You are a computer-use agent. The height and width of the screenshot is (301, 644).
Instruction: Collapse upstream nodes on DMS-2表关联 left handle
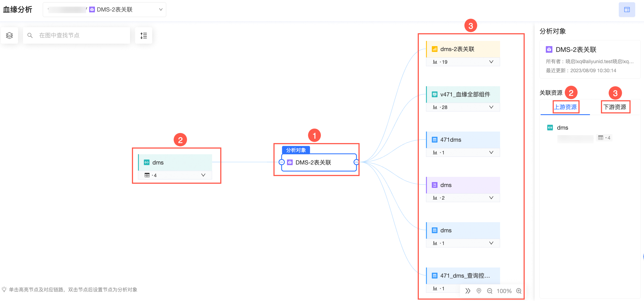tap(281, 162)
